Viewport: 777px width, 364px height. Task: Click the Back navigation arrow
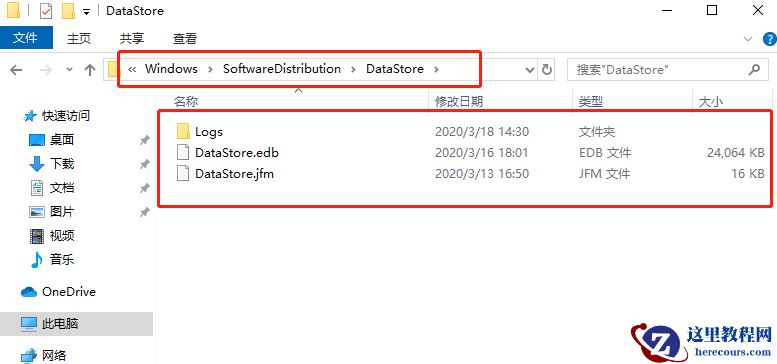tap(16, 70)
